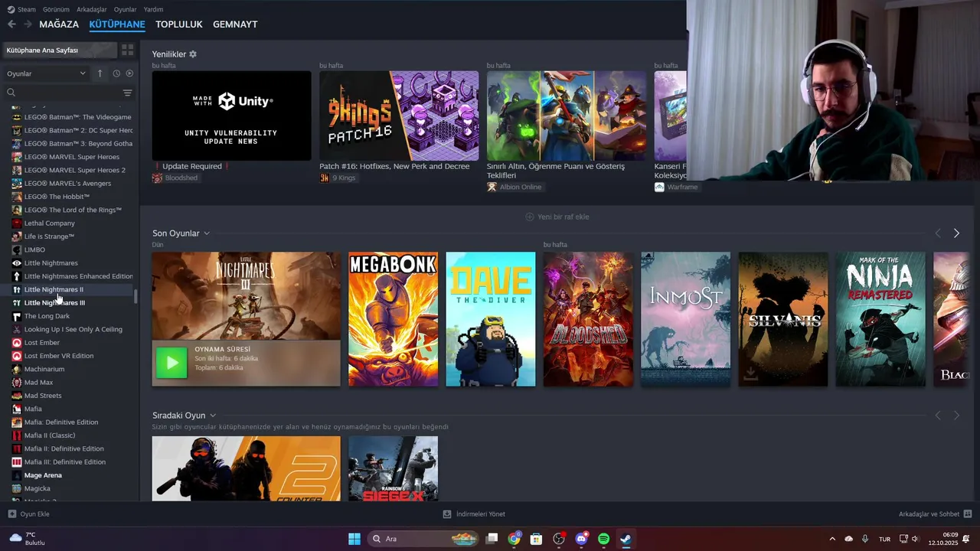Viewport: 980px width, 551px height.
Task: Click Oyun Ekle button
Action: tap(29, 514)
